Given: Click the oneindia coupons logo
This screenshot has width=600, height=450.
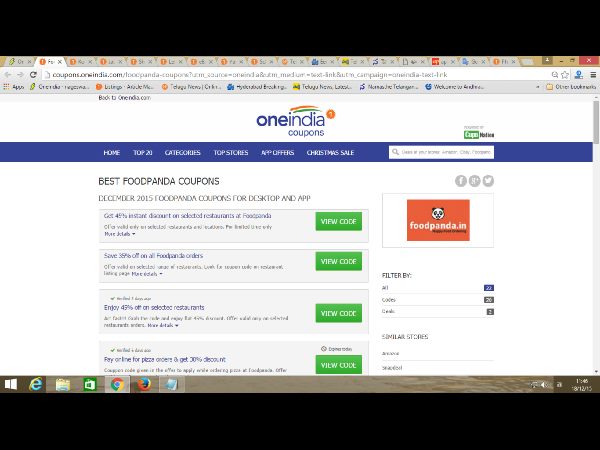Looking at the screenshot, I should coord(293,121).
